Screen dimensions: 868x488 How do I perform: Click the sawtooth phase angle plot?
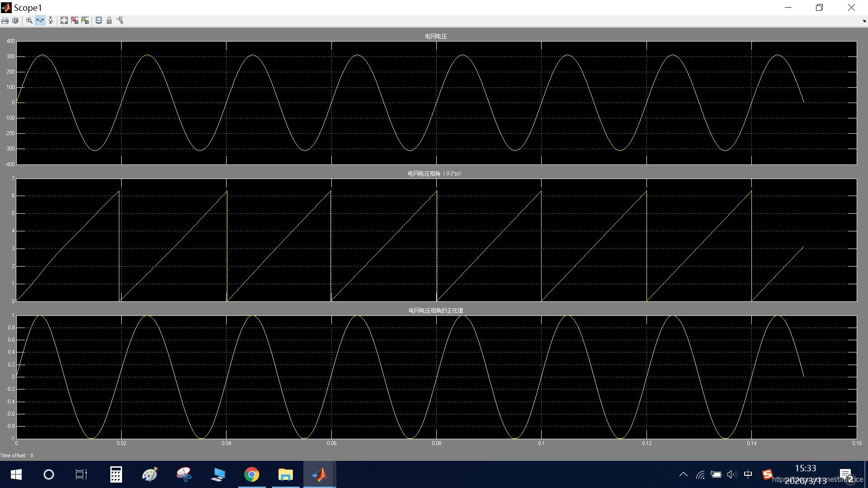436,240
